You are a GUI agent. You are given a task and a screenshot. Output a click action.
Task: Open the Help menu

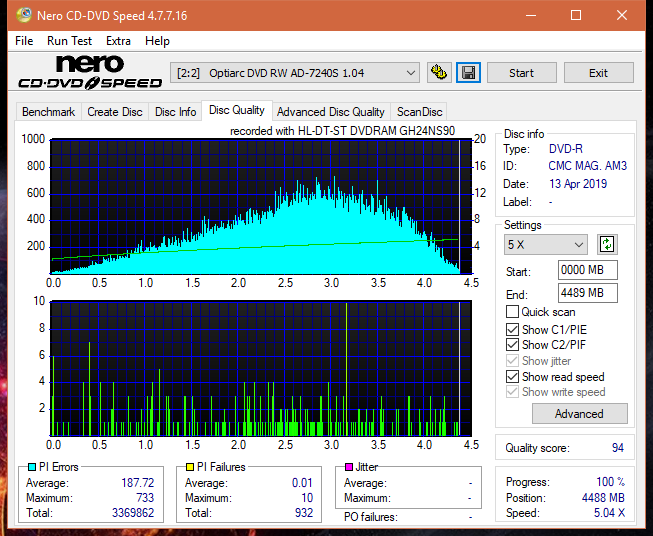(157, 41)
